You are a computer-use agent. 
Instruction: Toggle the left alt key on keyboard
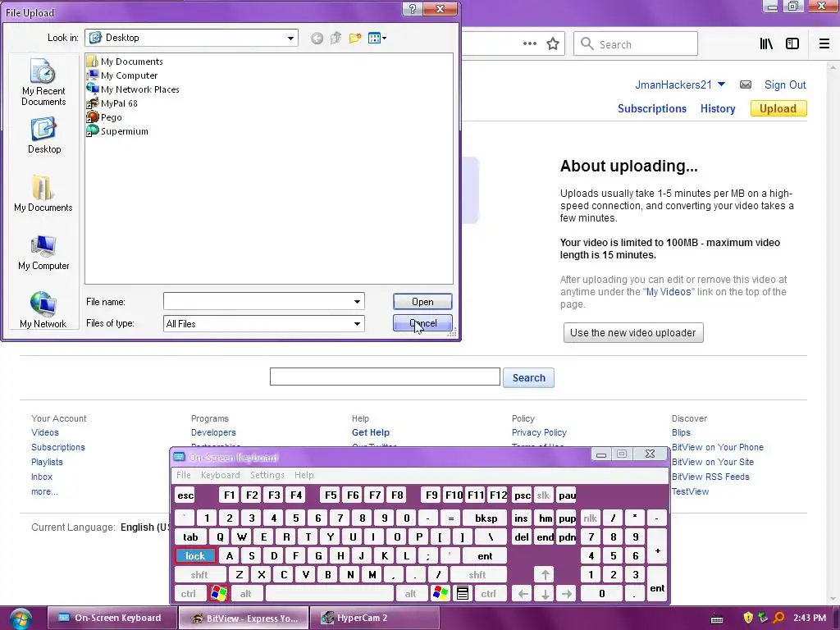(245, 593)
